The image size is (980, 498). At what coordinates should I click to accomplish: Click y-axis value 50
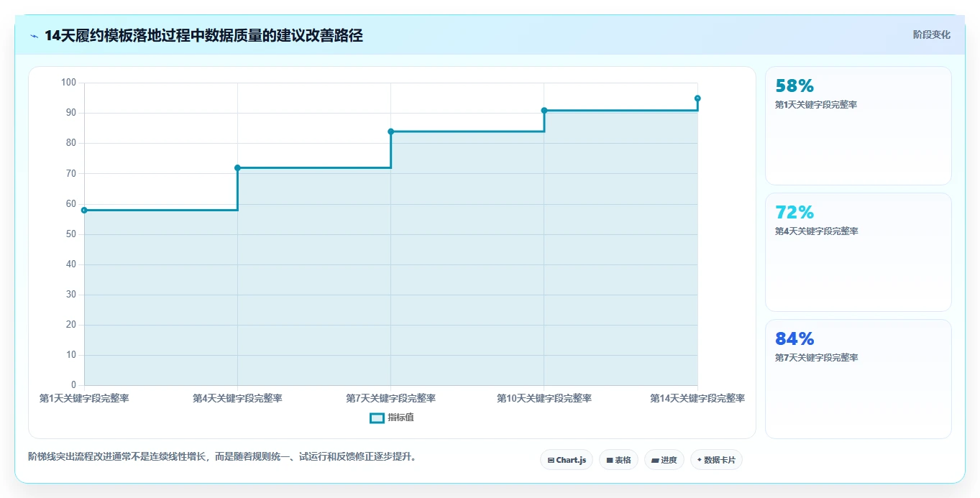[x=70, y=234]
